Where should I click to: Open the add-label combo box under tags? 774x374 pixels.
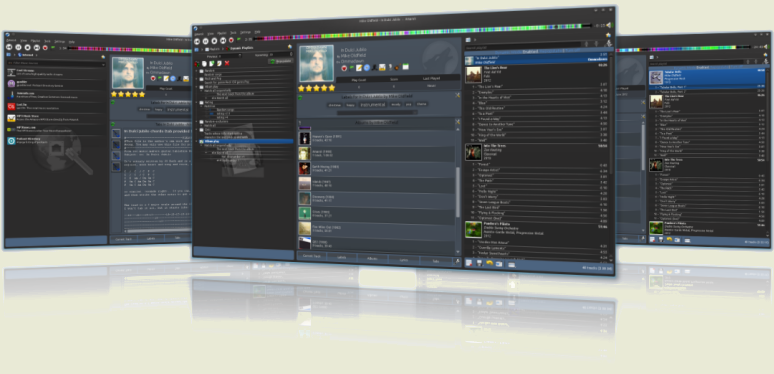click(377, 112)
